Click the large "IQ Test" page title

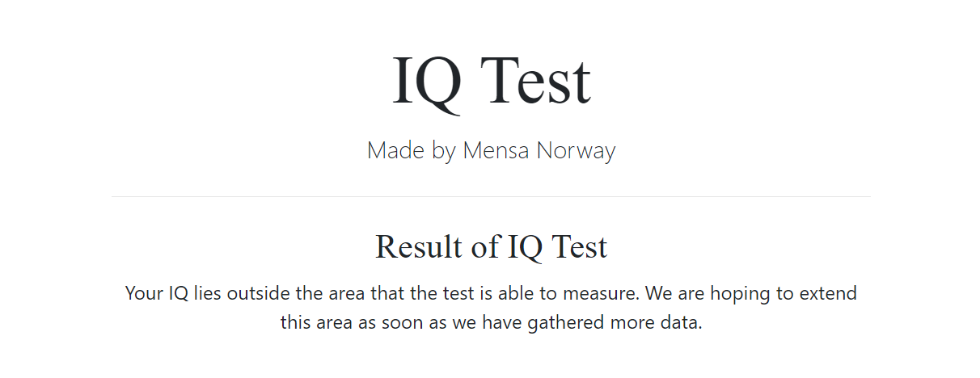tap(491, 82)
